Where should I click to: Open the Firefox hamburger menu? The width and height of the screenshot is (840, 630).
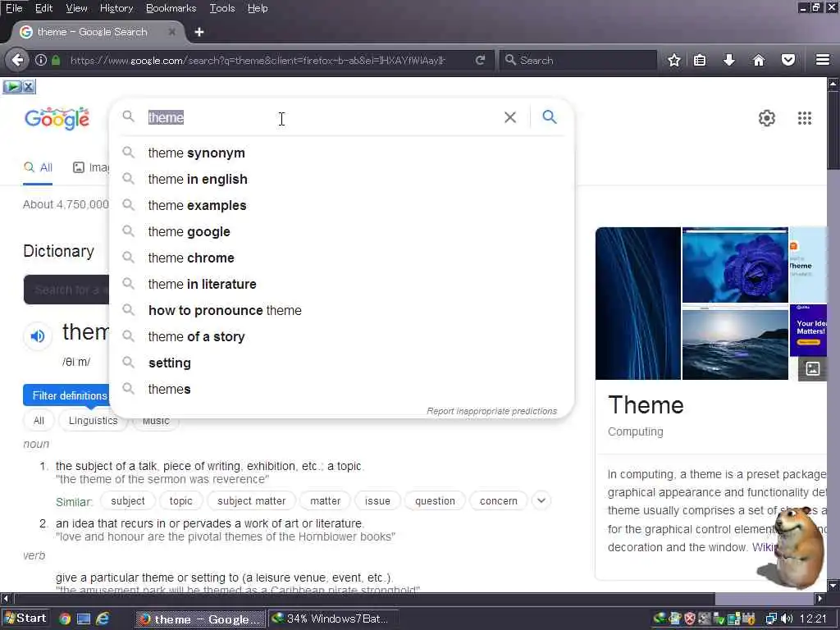point(823,60)
